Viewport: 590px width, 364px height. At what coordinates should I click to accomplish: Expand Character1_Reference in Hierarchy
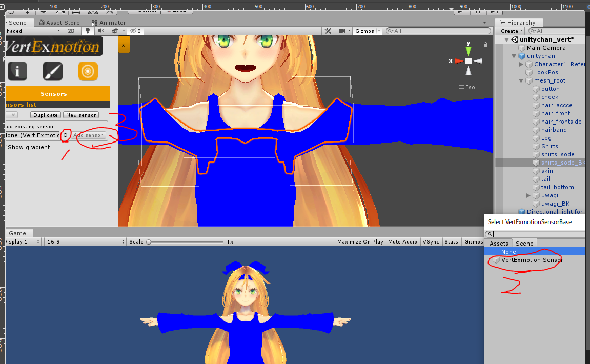coord(521,65)
